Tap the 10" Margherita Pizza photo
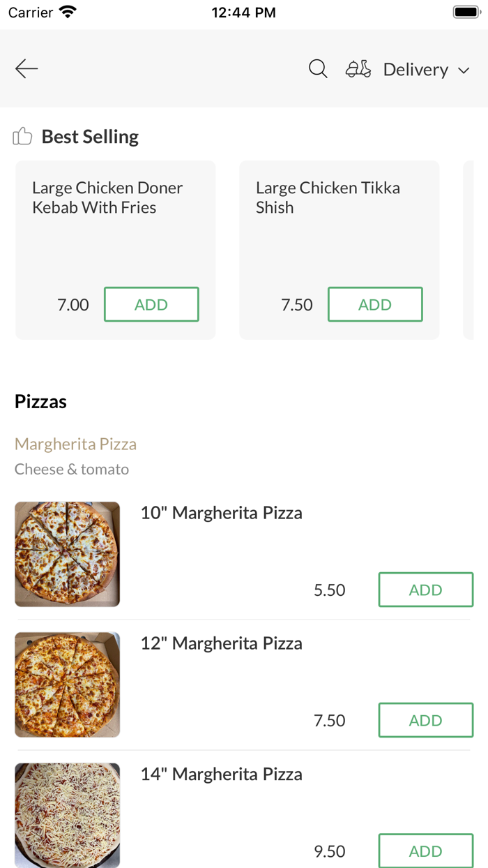Image resolution: width=488 pixels, height=868 pixels. (67, 553)
